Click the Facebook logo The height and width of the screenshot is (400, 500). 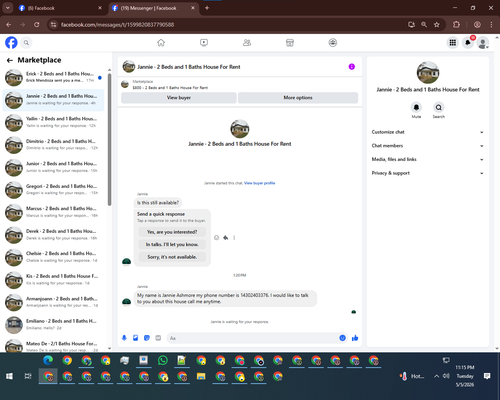(11, 43)
